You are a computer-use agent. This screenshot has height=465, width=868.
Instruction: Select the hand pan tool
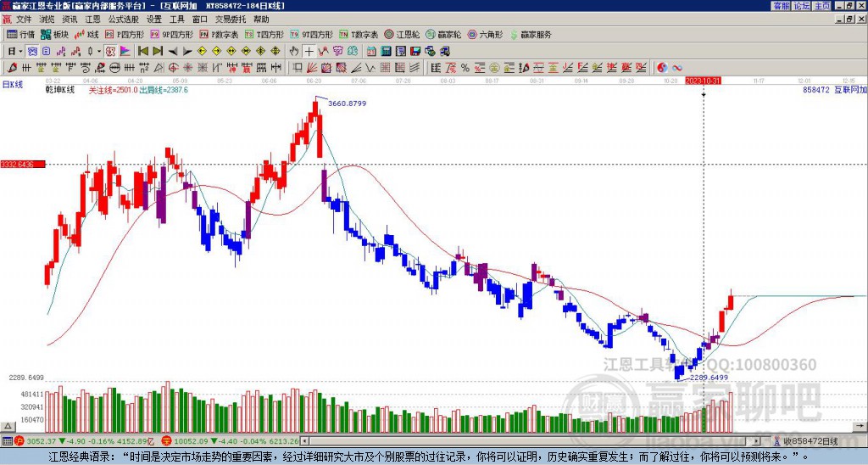click(294, 52)
